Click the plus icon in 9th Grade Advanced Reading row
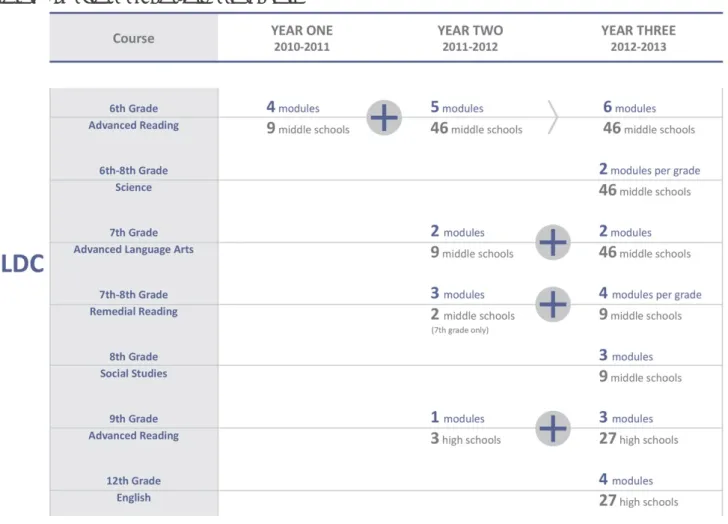This screenshot has width=728, height=524. [x=552, y=428]
